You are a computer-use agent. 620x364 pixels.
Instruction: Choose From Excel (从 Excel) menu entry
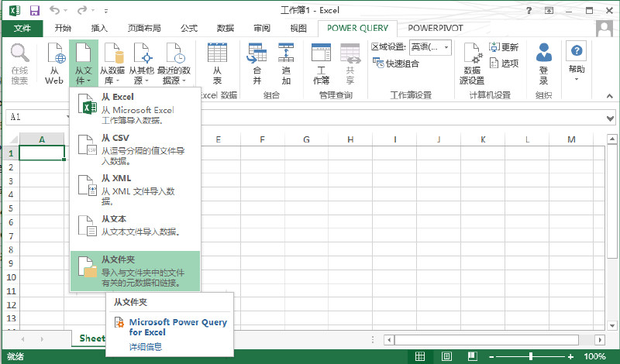(x=135, y=108)
